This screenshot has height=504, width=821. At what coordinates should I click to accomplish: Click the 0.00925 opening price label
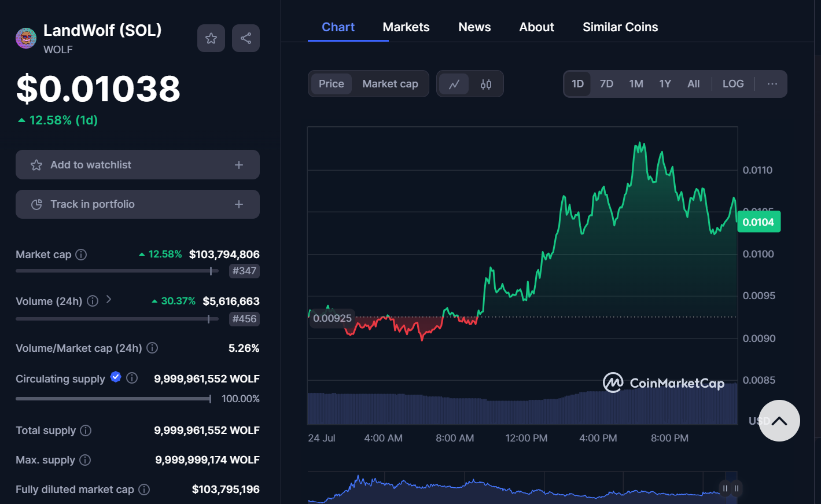(332, 318)
